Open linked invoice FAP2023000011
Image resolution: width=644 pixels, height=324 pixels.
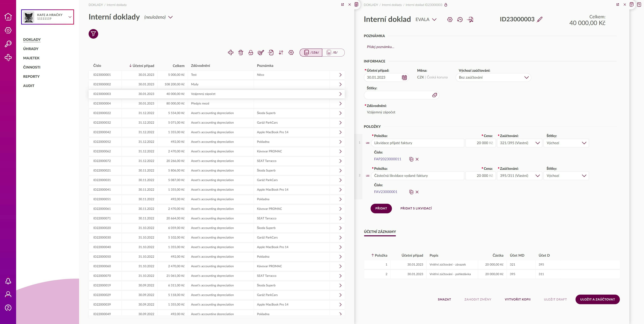(388, 159)
